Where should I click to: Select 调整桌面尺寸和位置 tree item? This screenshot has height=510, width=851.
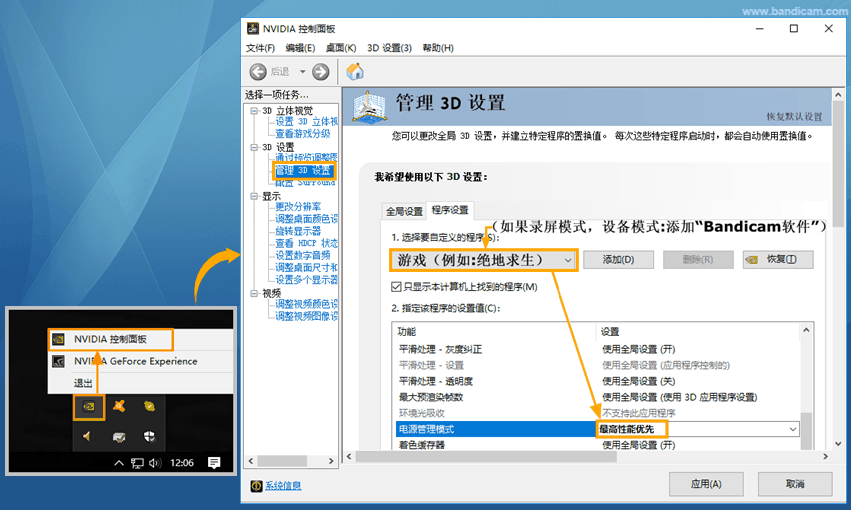coord(306,267)
